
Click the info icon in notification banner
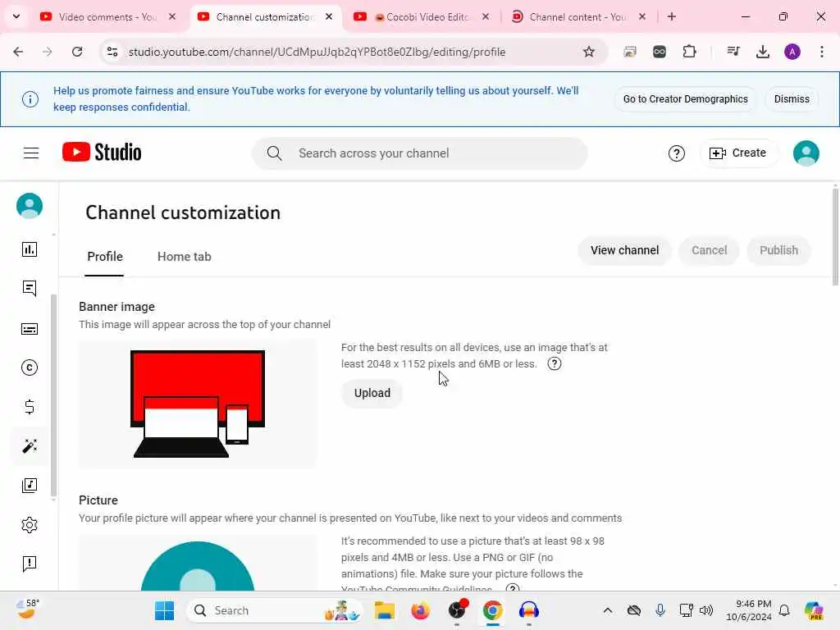[30, 99]
